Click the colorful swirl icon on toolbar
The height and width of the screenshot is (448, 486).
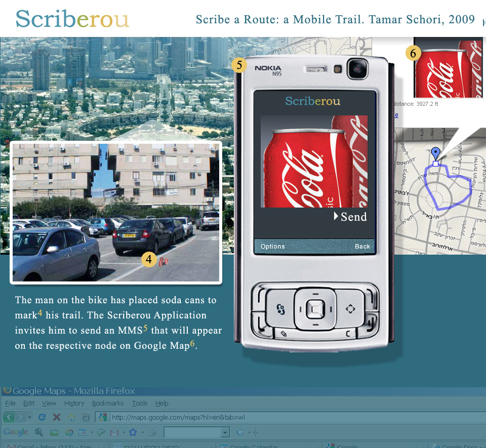(69, 432)
